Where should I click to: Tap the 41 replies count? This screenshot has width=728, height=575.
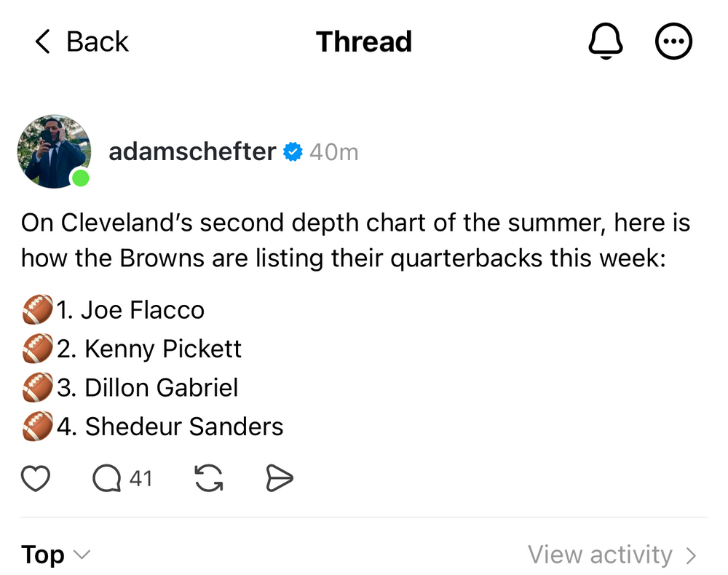(141, 478)
